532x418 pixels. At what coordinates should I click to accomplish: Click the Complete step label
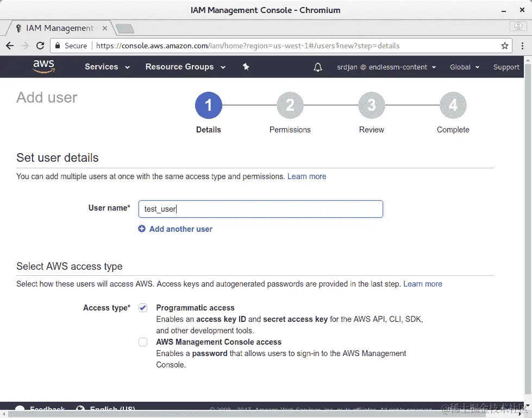pos(453,130)
